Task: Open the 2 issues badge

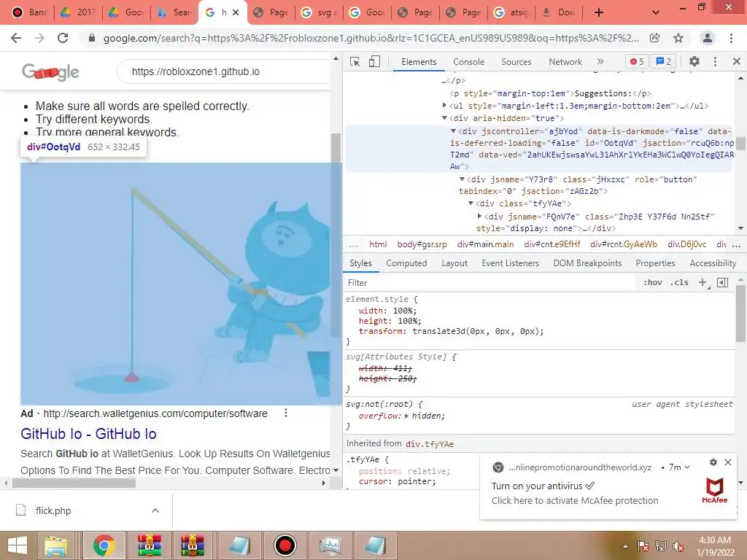Action: 664,61
